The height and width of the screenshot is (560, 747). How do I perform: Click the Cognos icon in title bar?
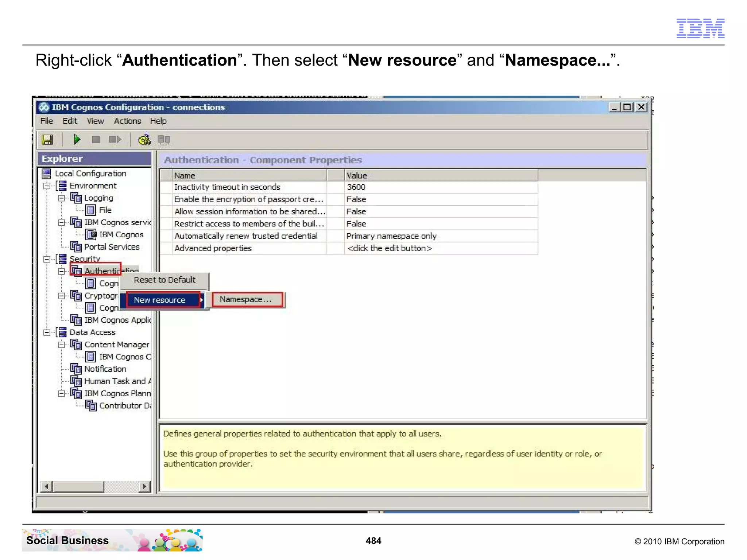(x=44, y=107)
